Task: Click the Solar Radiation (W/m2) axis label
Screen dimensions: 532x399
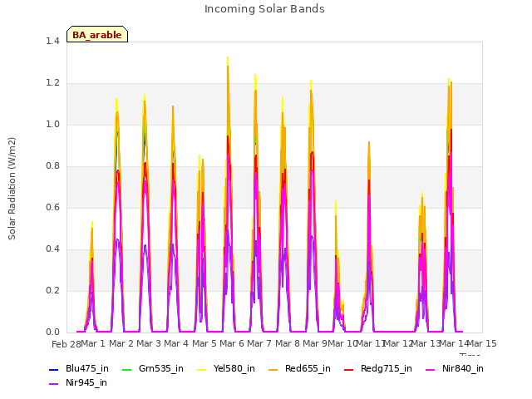Action: (x=12, y=189)
